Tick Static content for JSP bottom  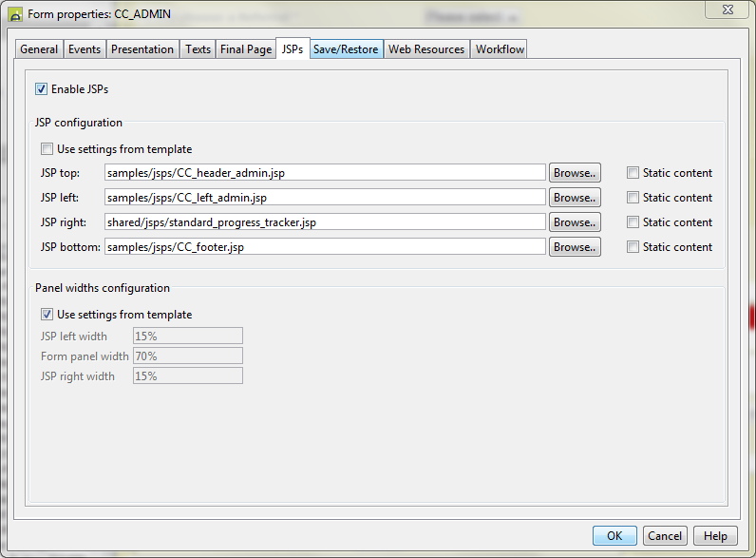633,247
